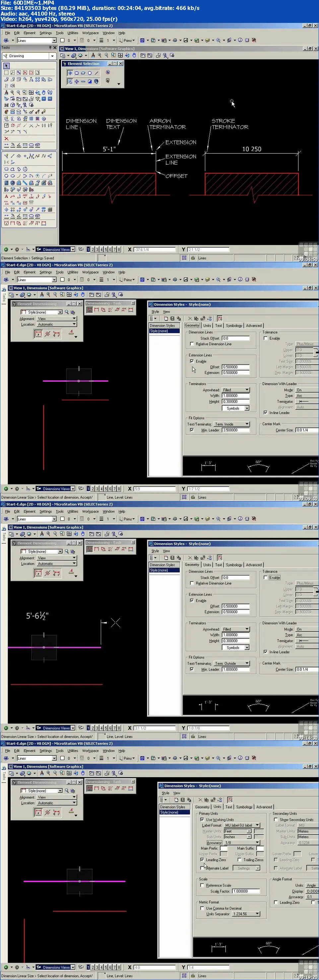Pin the Tasks panel in 00:04:50 frame
This screenshot has width=319, height=980.
click(x=50, y=47)
